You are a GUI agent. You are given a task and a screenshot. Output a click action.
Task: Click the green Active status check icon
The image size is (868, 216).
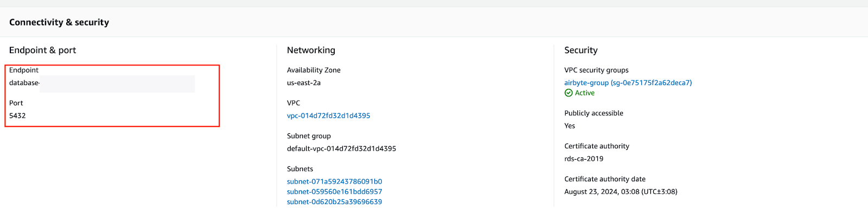tap(569, 93)
